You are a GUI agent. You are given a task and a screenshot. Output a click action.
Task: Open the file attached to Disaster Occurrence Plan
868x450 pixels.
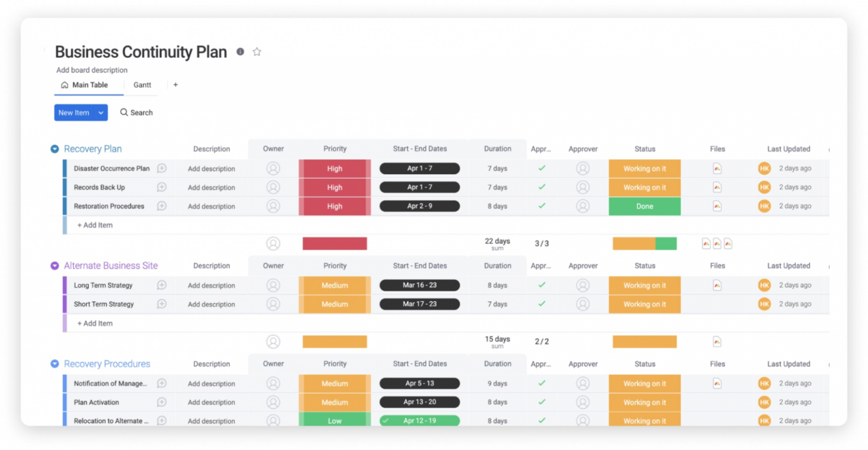click(717, 168)
